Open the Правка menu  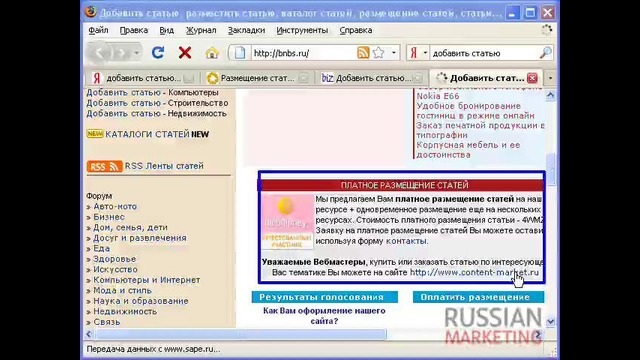pyautogui.click(x=134, y=30)
